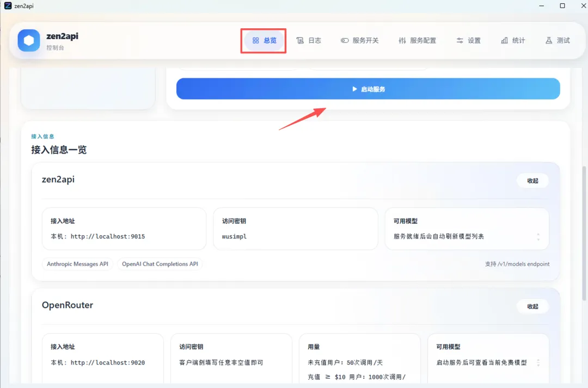This screenshot has height=388, width=588.
Task: Open the zen2api 可用模型 dropdown arrows
Action: coord(538,237)
